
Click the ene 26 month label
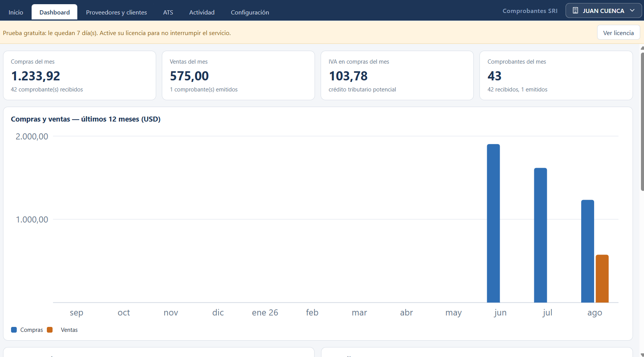click(265, 312)
